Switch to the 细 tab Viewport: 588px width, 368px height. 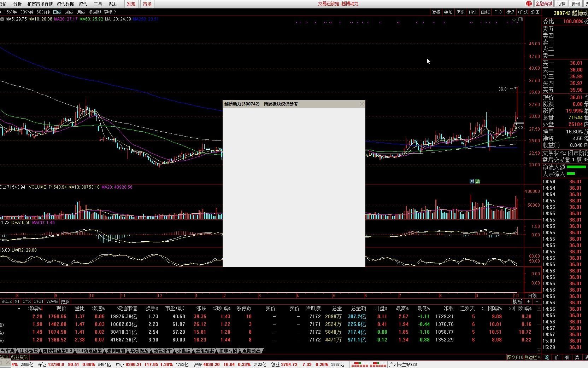567,357
